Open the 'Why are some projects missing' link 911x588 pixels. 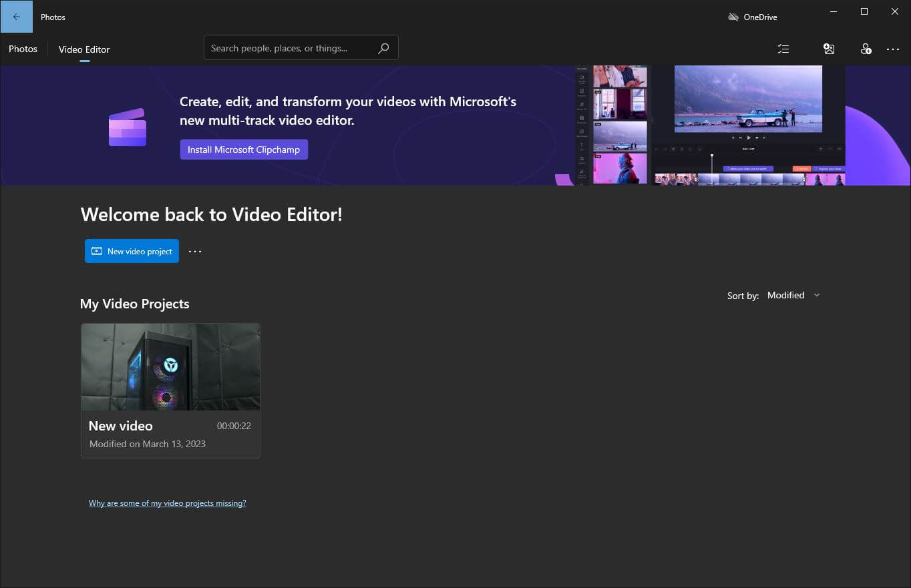coord(167,503)
